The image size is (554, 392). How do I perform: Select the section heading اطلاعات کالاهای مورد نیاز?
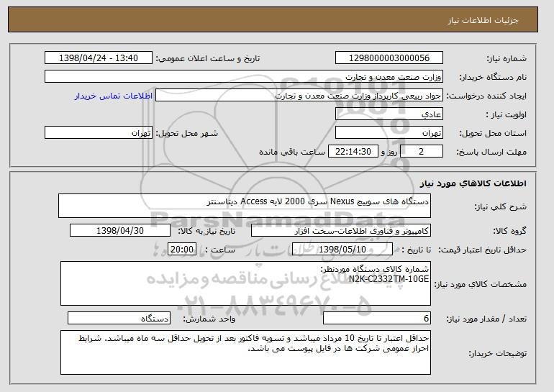click(473, 183)
